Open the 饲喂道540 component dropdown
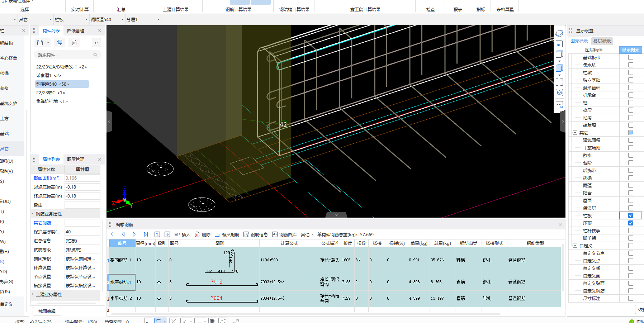Image resolution: width=644 pixels, height=323 pixels. 122,19
